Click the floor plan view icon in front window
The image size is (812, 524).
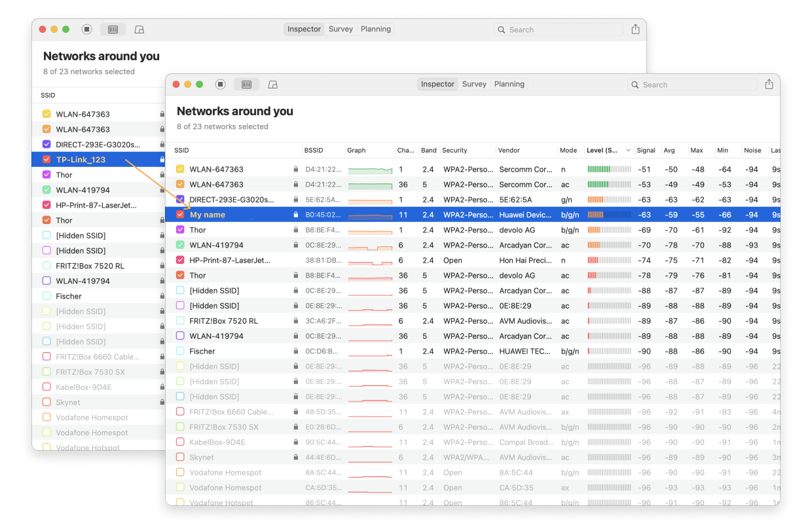coord(273,84)
